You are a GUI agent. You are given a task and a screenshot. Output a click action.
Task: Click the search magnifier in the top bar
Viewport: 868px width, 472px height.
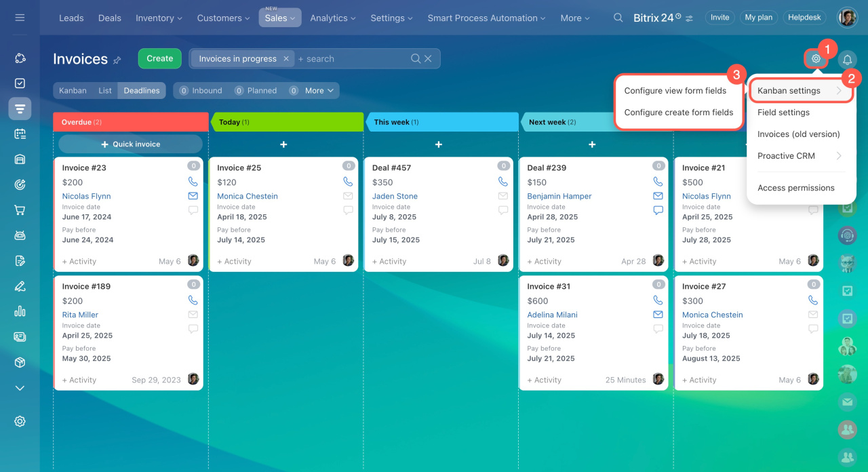pyautogui.click(x=618, y=18)
